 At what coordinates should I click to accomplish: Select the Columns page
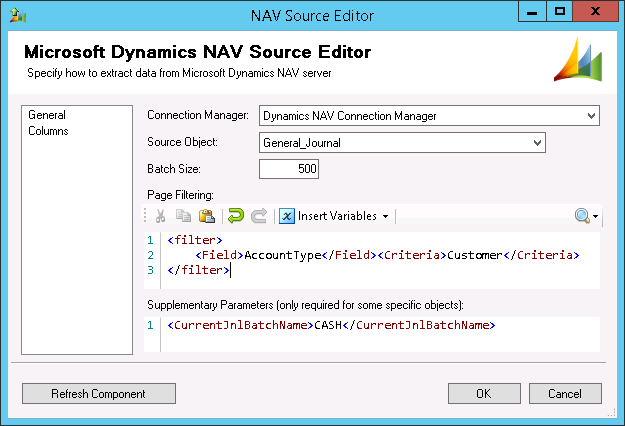(48, 131)
